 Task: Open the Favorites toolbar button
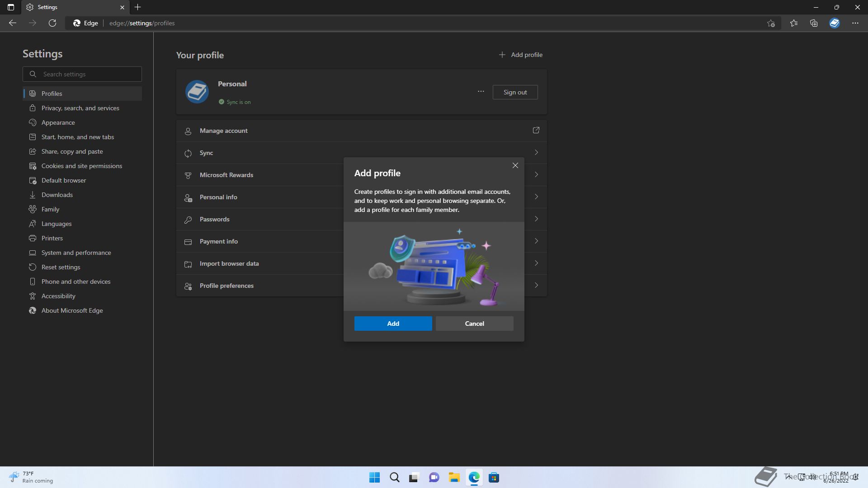coord(794,23)
